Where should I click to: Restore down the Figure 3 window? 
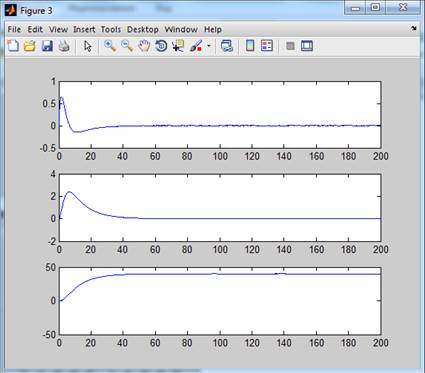click(375, 8)
